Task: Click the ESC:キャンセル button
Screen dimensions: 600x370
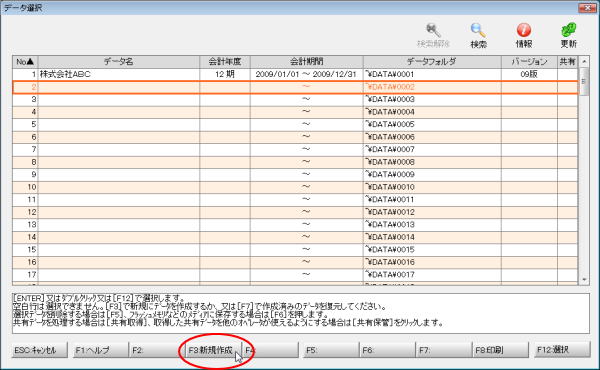Action: pyautogui.click(x=40, y=350)
